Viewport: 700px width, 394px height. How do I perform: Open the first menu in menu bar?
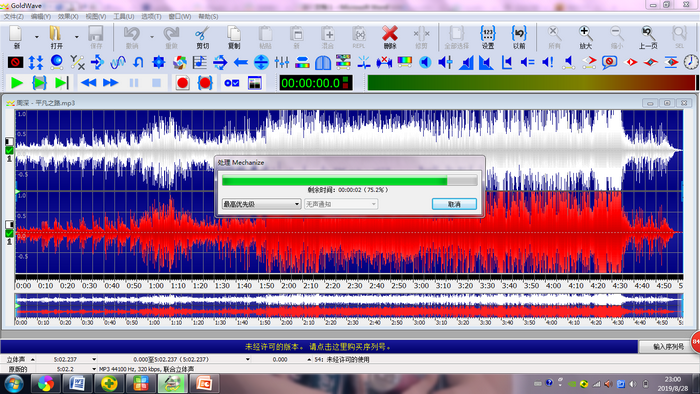tap(13, 17)
